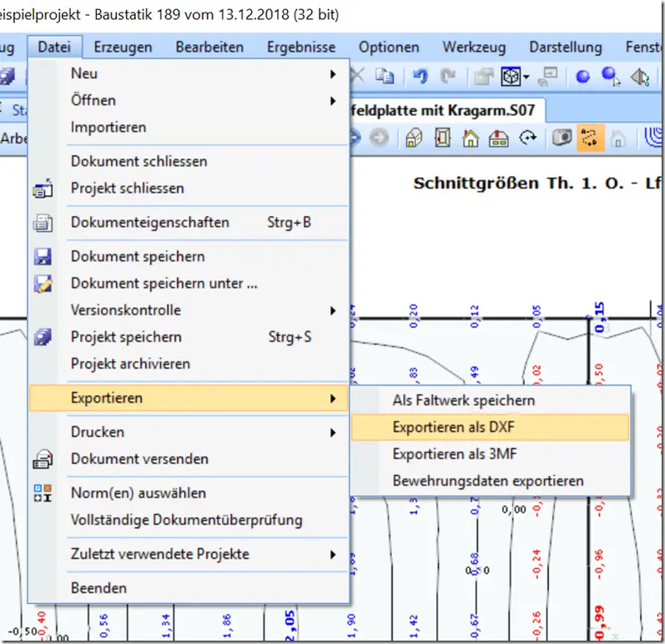Click the save-as pencil disk icon
The height and width of the screenshot is (644, 665).
tap(43, 284)
